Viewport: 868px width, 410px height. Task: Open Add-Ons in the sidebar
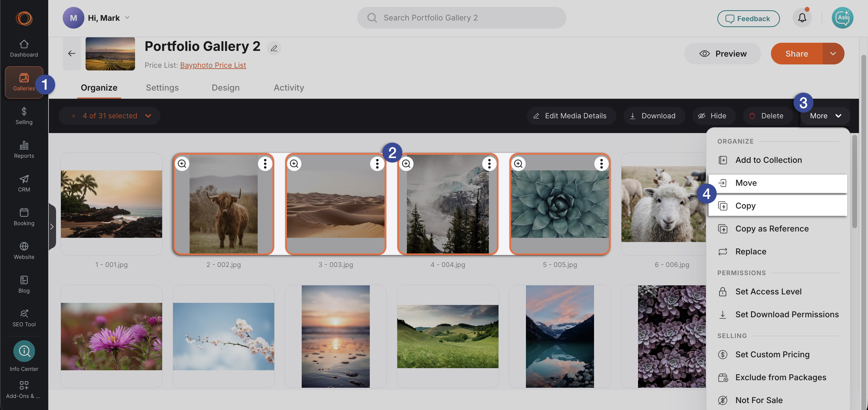tap(24, 390)
